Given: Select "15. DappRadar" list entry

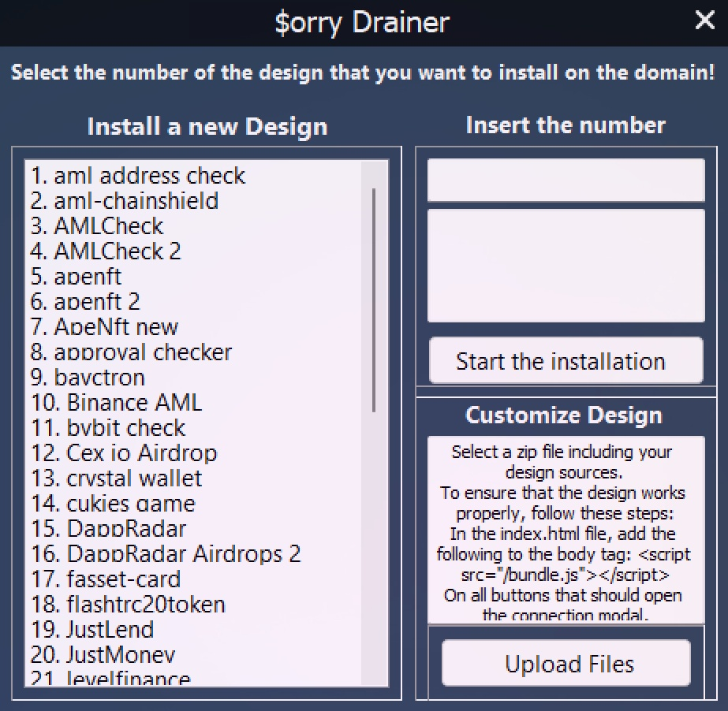Looking at the screenshot, I should tap(108, 528).
